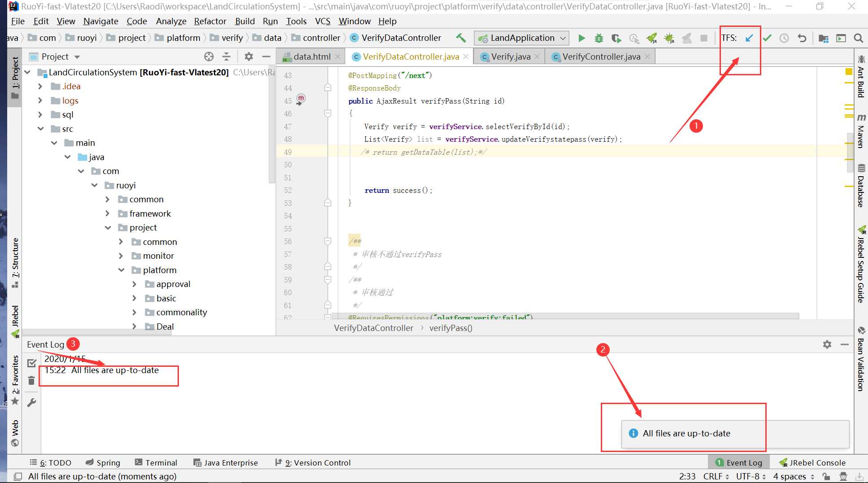Open Project Structure icon in toolbar
The width and height of the screenshot is (868, 483).
tap(823, 38)
